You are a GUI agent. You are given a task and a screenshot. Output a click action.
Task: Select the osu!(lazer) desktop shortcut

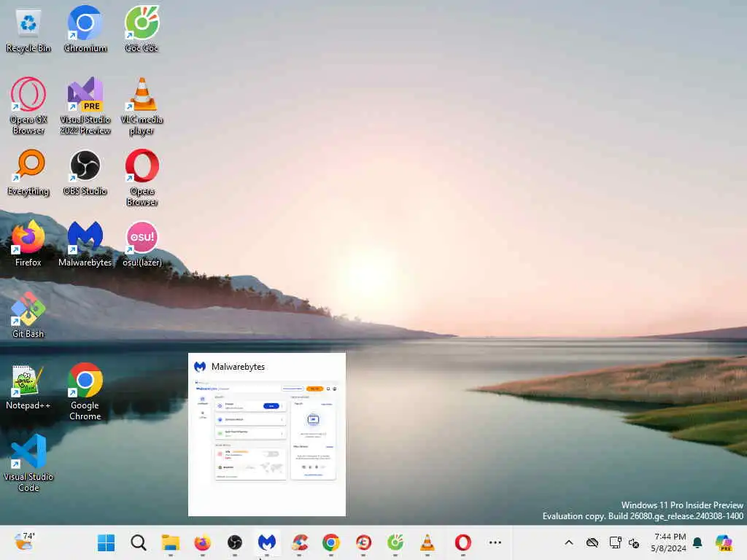coord(142,244)
